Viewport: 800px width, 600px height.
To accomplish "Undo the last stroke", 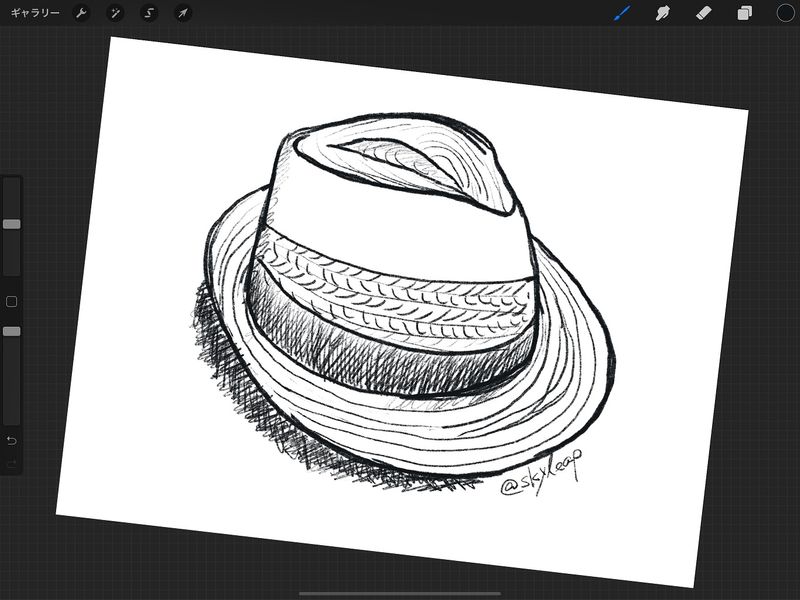I will (x=12, y=441).
